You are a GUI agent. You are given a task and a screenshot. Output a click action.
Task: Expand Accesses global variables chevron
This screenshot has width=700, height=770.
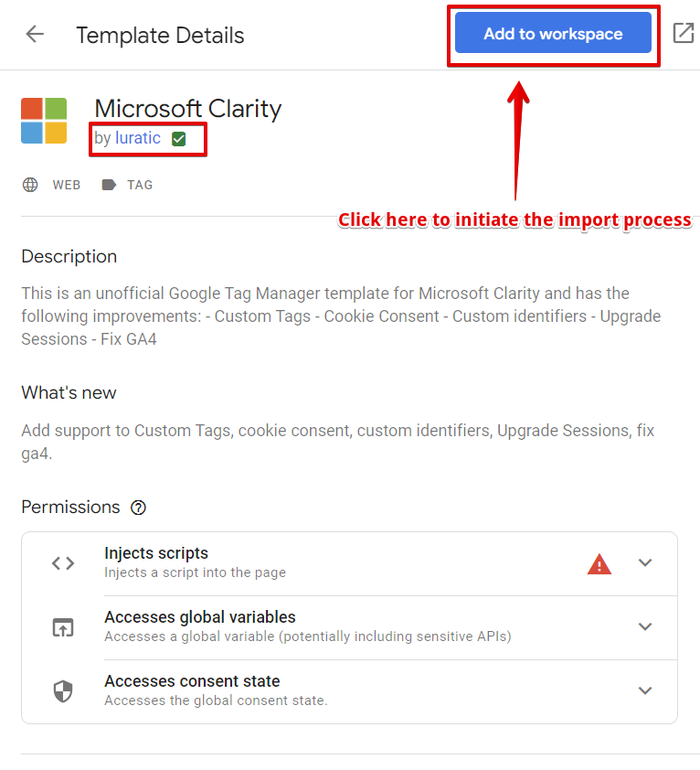[x=645, y=626]
